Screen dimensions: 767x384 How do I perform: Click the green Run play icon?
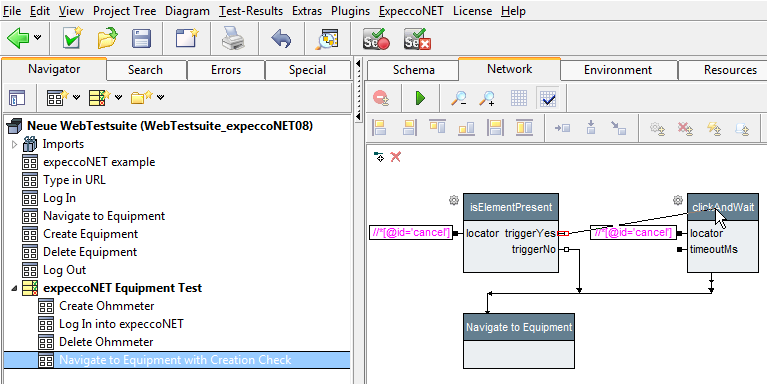420,98
